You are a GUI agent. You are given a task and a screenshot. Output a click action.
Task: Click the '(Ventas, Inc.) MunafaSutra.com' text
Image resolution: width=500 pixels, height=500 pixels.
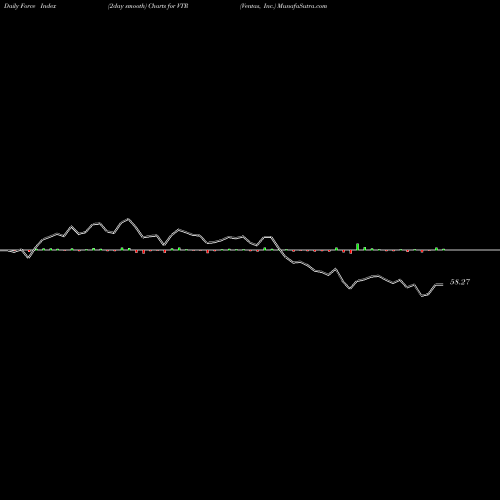point(283,6)
